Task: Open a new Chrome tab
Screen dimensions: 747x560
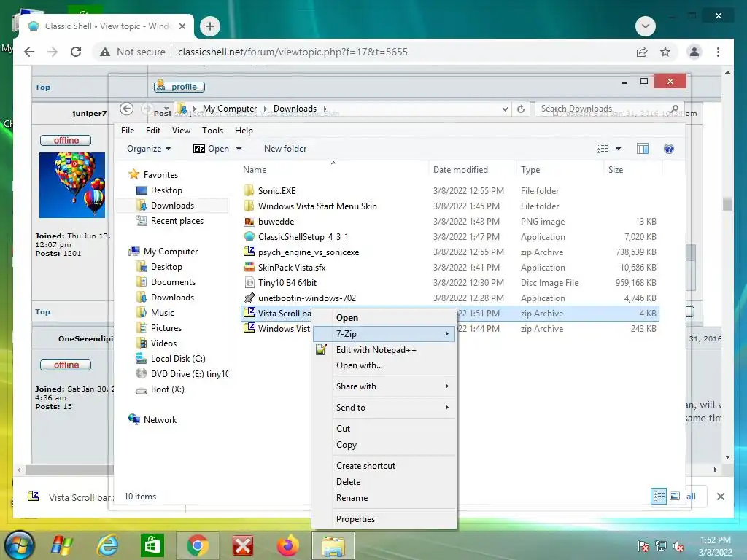Action: 210,26
